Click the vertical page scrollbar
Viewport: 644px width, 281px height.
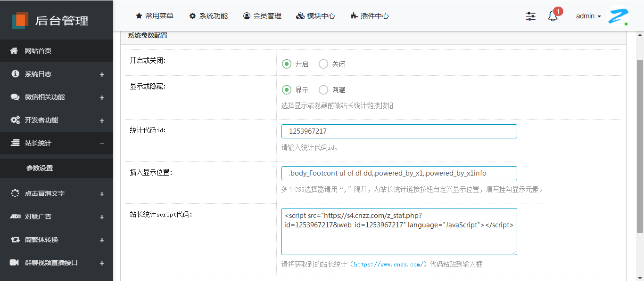[x=640, y=146]
